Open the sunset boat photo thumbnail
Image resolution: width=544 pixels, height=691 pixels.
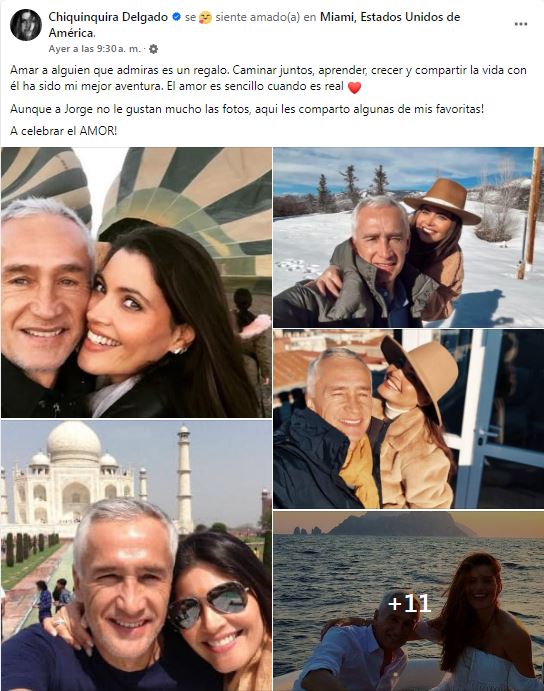click(408, 601)
